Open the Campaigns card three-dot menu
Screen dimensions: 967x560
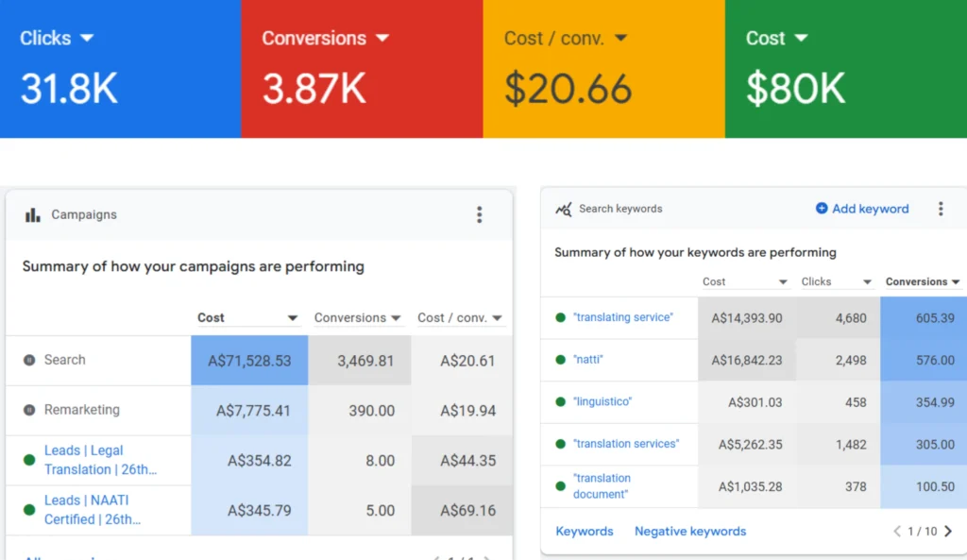[479, 214]
